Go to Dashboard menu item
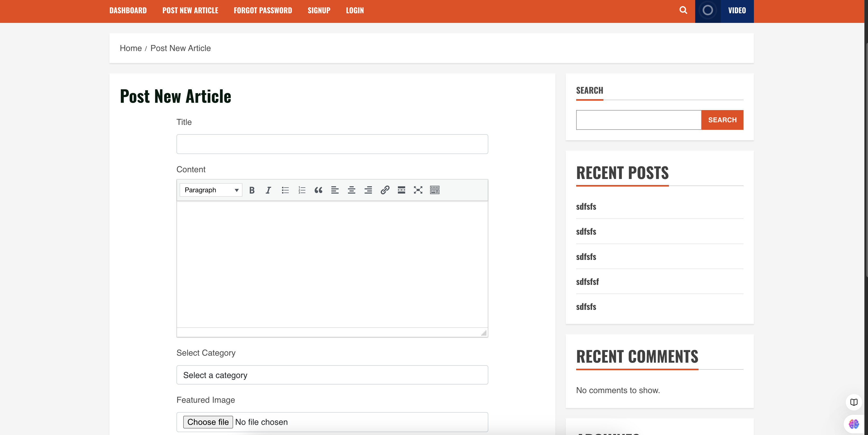Screen dimensions: 868x435 [128, 10]
